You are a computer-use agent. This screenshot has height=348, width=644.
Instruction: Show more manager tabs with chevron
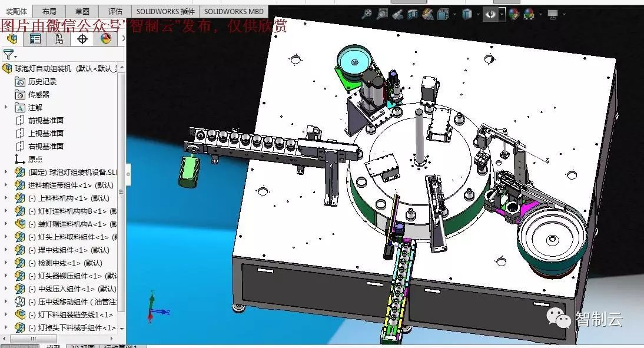[122, 39]
